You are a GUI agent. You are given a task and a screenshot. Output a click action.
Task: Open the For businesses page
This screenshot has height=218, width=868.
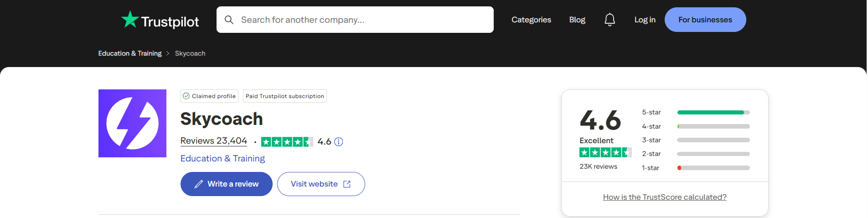[x=705, y=20]
